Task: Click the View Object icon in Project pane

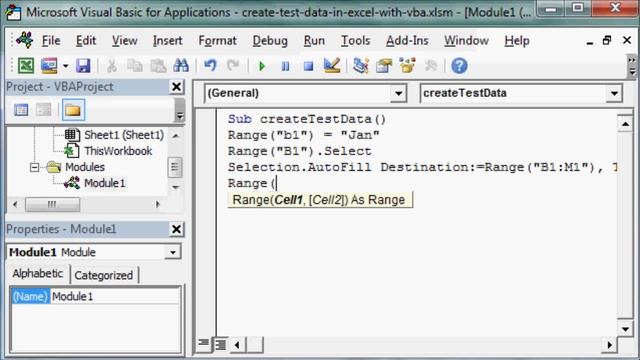Action: [44, 110]
